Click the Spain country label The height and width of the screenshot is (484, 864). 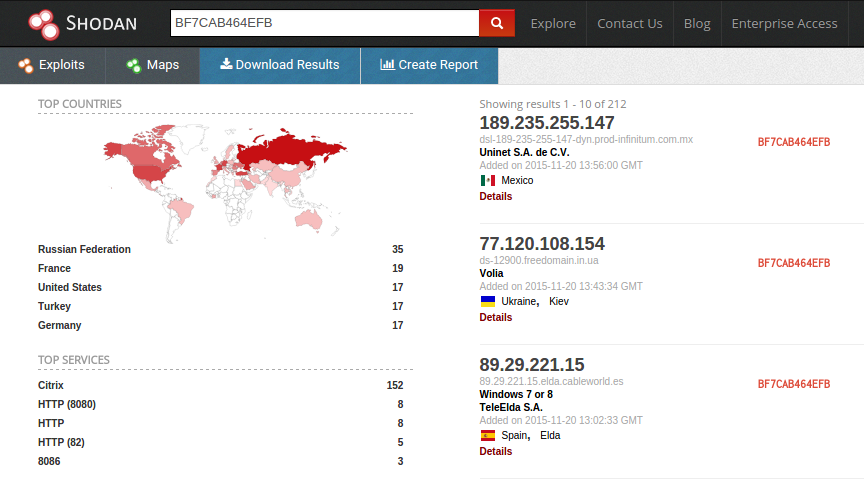[x=515, y=435]
